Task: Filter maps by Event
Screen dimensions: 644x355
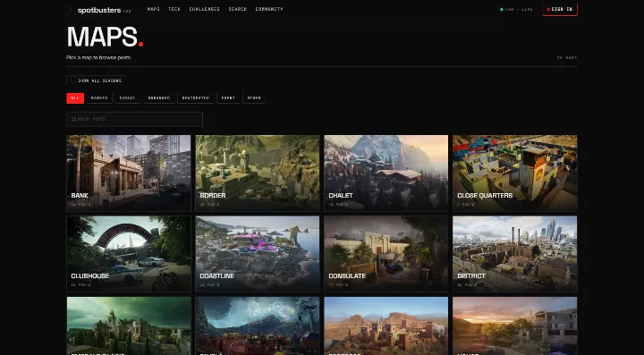Action: [x=228, y=98]
